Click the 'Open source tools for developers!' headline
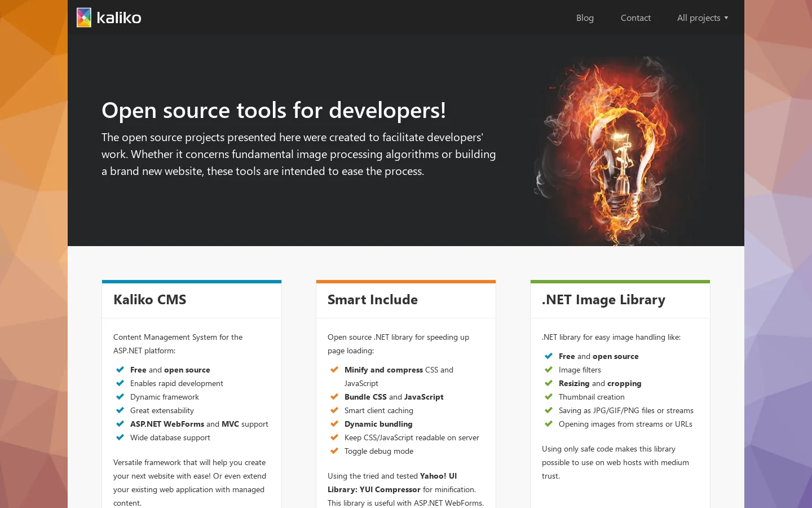 [x=273, y=110]
